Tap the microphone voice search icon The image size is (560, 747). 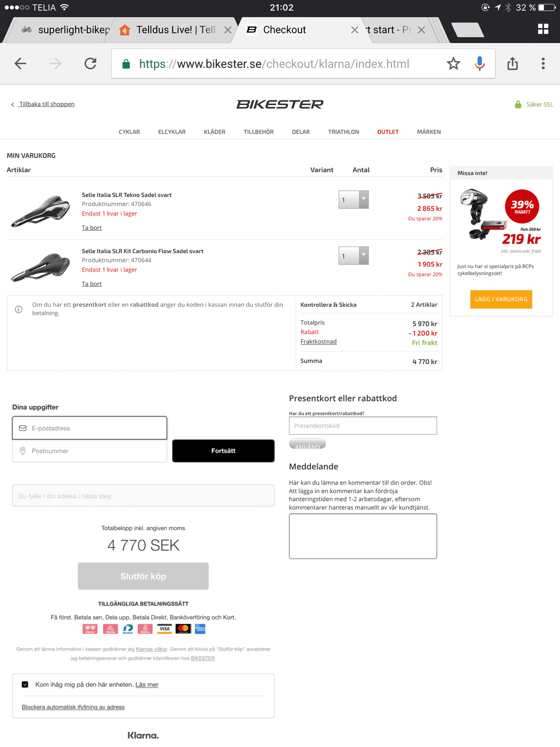coord(480,63)
